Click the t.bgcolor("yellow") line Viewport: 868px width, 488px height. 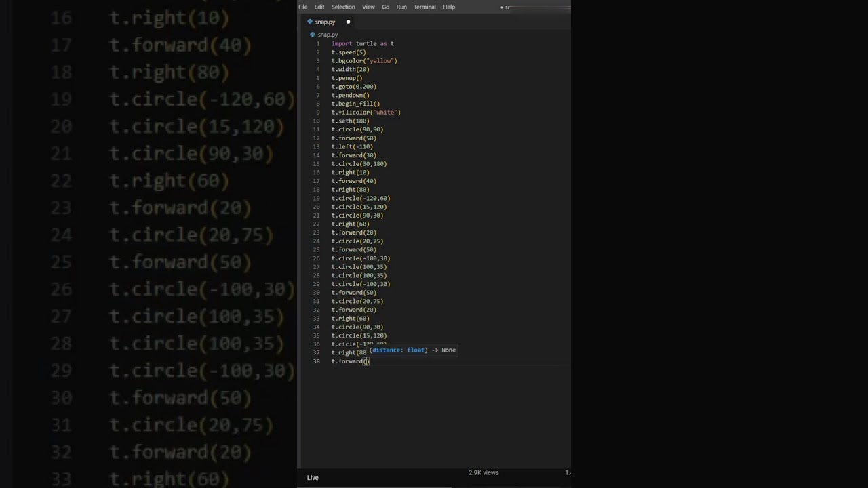pyautogui.click(x=364, y=61)
